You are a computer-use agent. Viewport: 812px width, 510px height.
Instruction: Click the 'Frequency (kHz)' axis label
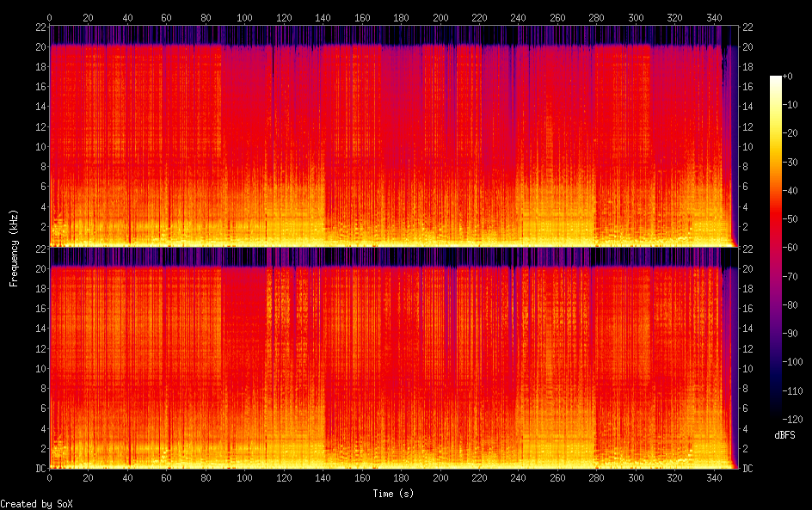tap(14, 248)
